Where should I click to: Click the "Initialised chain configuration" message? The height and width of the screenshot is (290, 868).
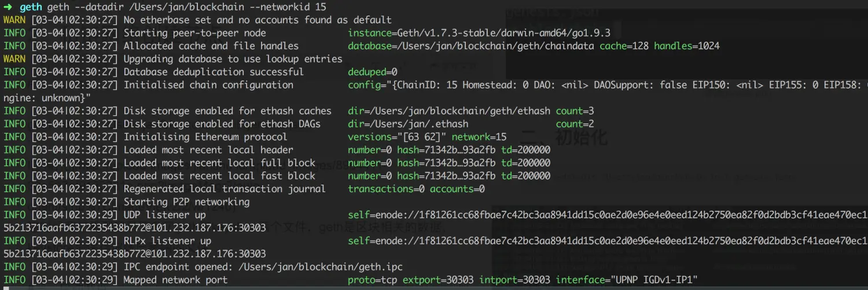[208, 85]
